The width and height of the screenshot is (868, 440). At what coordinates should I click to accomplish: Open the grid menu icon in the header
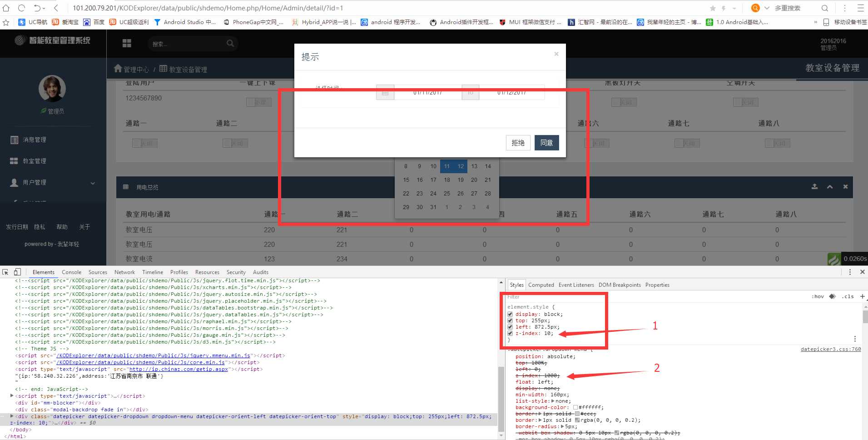[x=127, y=43]
